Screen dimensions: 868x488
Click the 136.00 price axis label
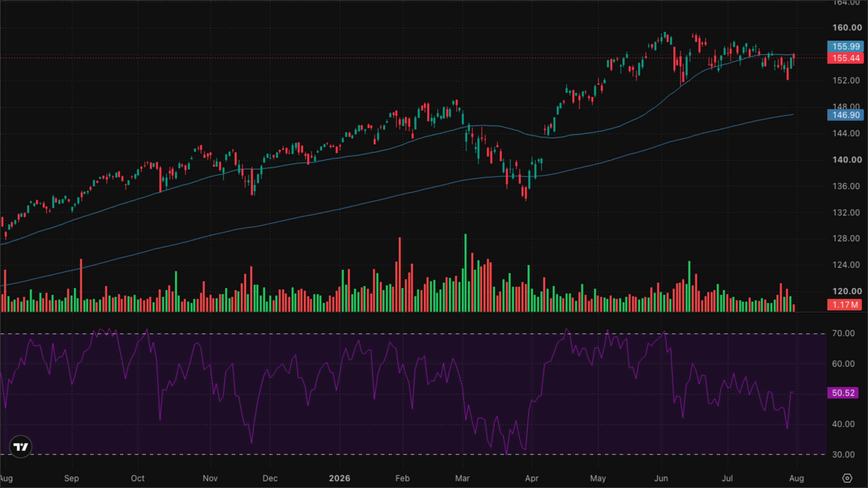click(846, 186)
